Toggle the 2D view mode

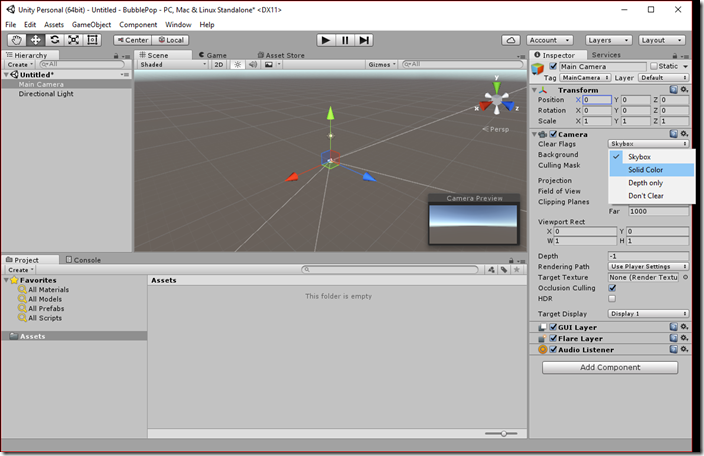click(x=219, y=65)
